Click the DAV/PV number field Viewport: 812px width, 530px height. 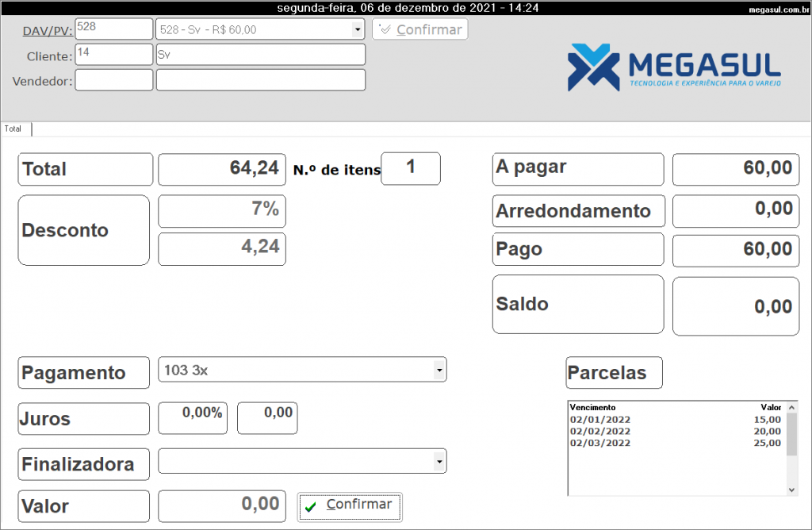tap(113, 29)
